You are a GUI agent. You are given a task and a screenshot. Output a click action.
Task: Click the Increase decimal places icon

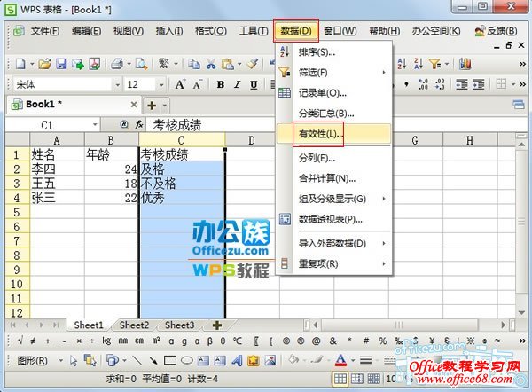pos(423,84)
